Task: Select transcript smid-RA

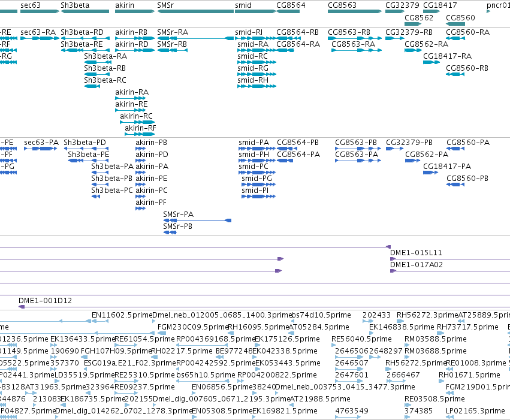Action: click(x=253, y=44)
